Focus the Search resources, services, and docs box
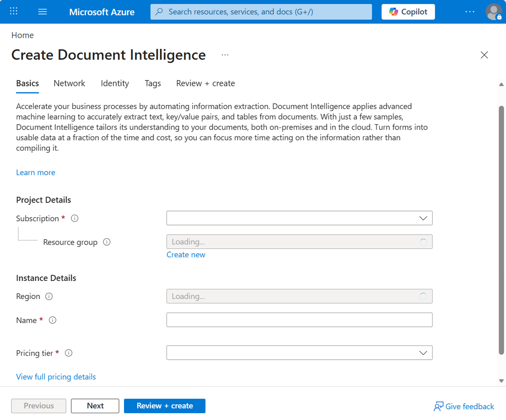Image resolution: width=506 pixels, height=420 pixels. click(x=261, y=12)
